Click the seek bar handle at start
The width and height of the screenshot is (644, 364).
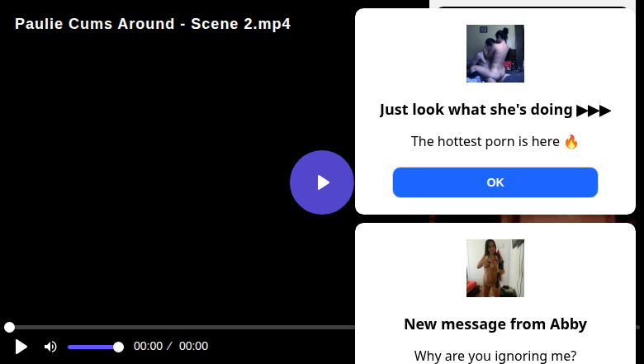[9, 328]
